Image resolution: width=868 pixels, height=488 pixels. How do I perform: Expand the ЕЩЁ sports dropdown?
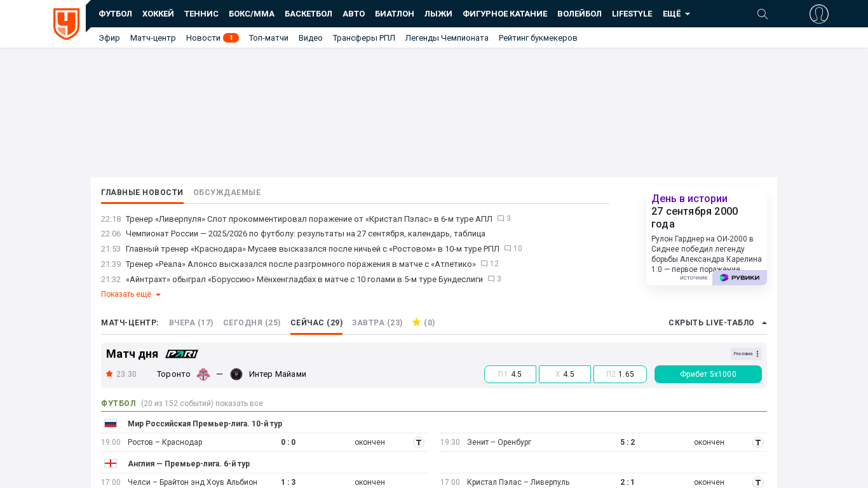coord(676,14)
